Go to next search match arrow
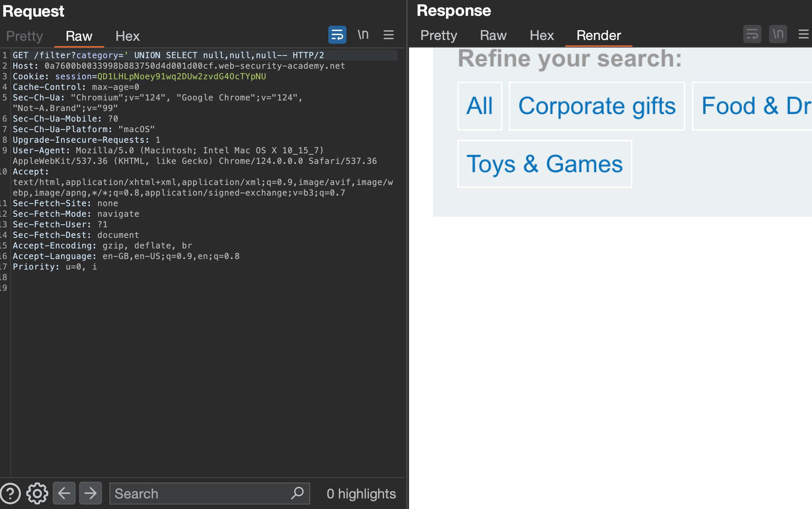 pyautogui.click(x=91, y=493)
